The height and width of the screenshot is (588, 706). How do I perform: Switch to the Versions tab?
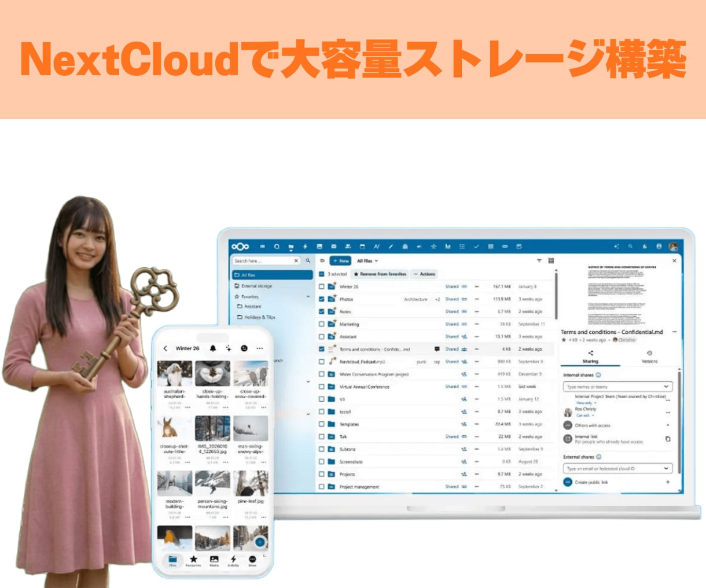(649, 357)
